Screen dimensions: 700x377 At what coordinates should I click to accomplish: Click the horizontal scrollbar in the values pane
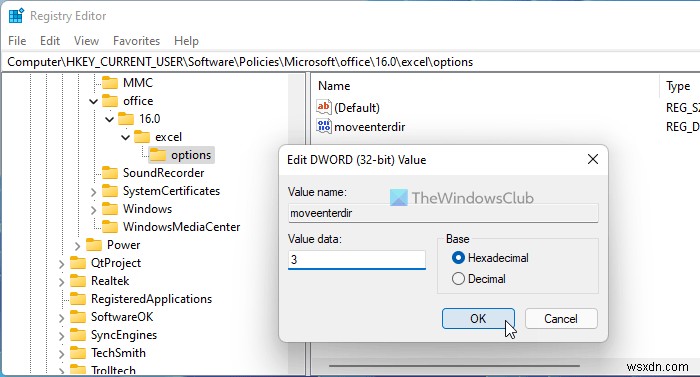[454, 366]
